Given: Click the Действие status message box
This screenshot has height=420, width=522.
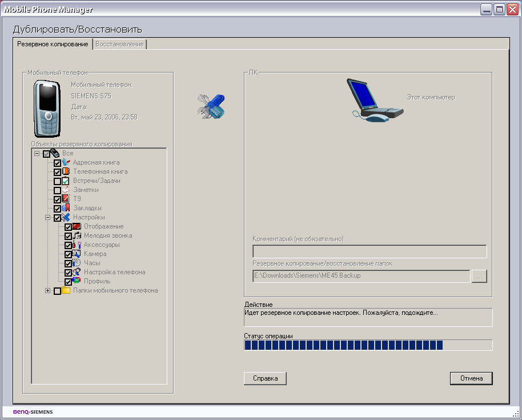Looking at the screenshot, I should (368, 317).
